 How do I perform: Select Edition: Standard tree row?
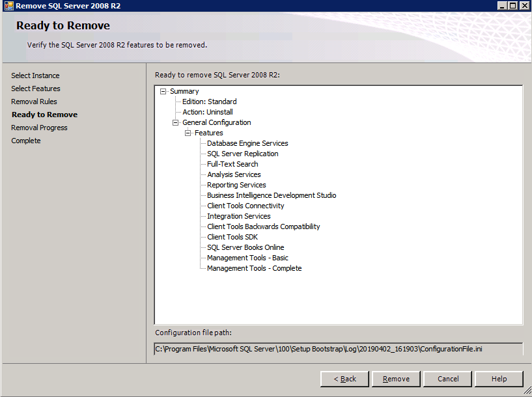pos(209,102)
